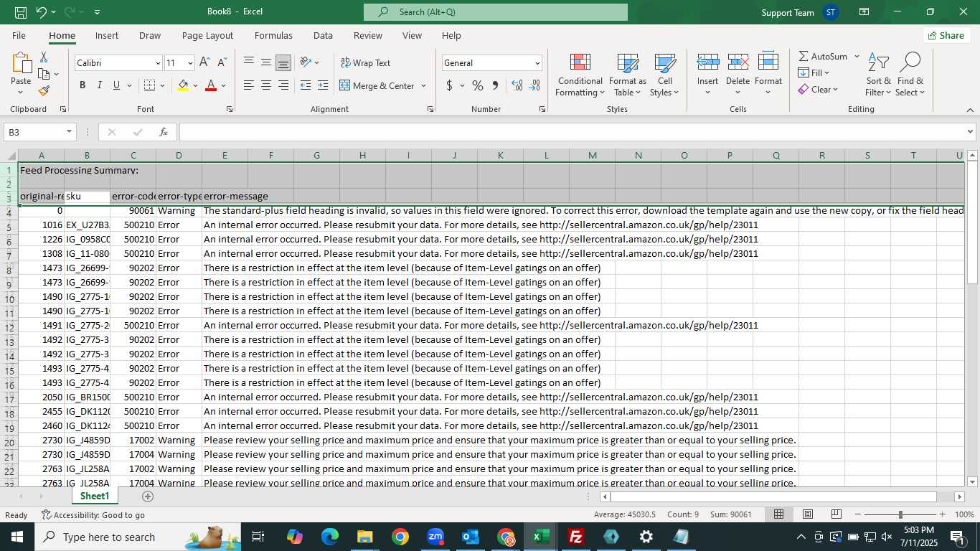Open Excel from the Windows taskbar
The image size is (980, 551).
[x=540, y=536]
